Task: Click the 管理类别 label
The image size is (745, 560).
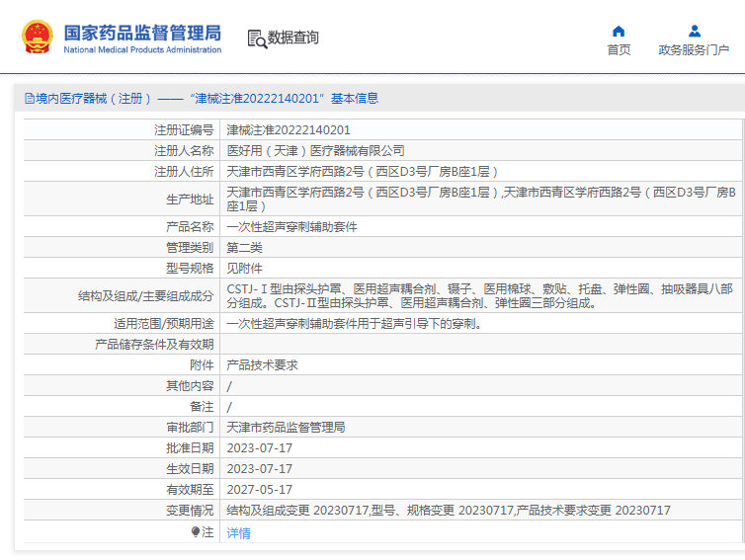Action: pos(190,248)
